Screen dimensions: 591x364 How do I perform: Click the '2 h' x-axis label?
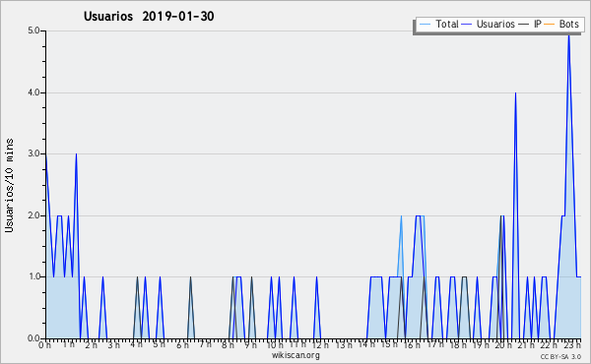click(91, 345)
